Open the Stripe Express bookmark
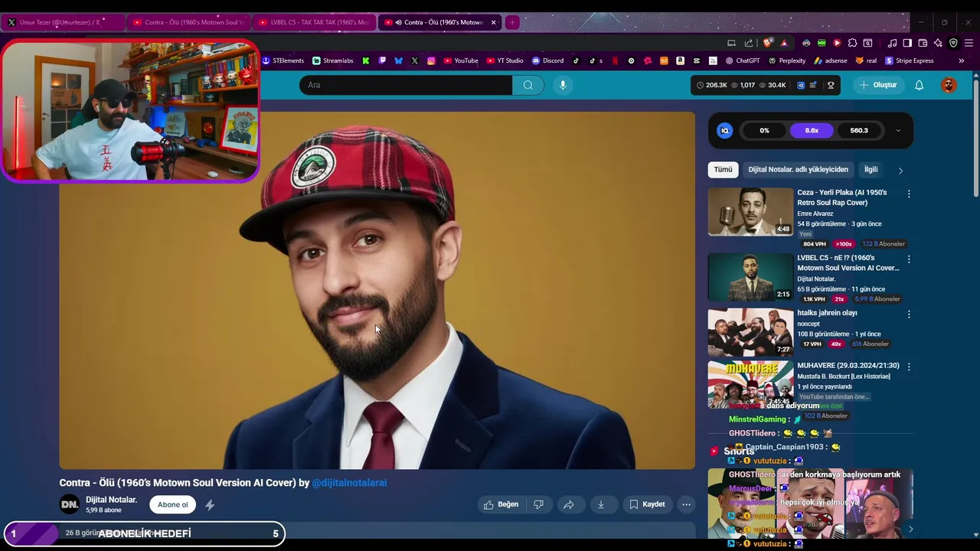 [x=910, y=60]
